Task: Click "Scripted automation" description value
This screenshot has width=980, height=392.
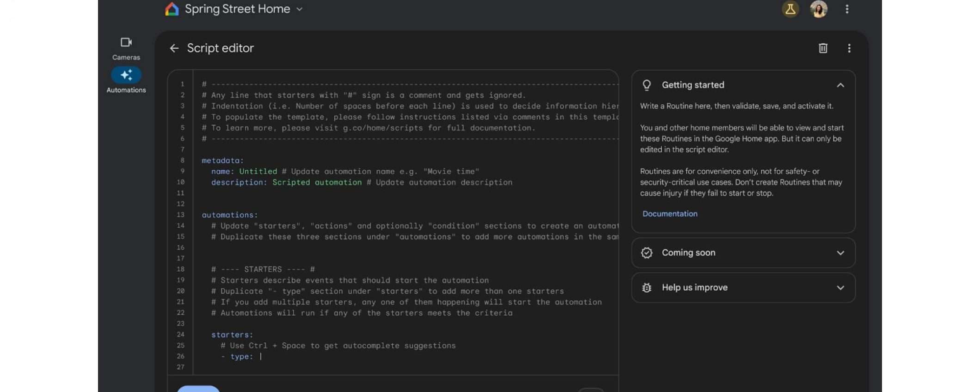Action: click(317, 183)
